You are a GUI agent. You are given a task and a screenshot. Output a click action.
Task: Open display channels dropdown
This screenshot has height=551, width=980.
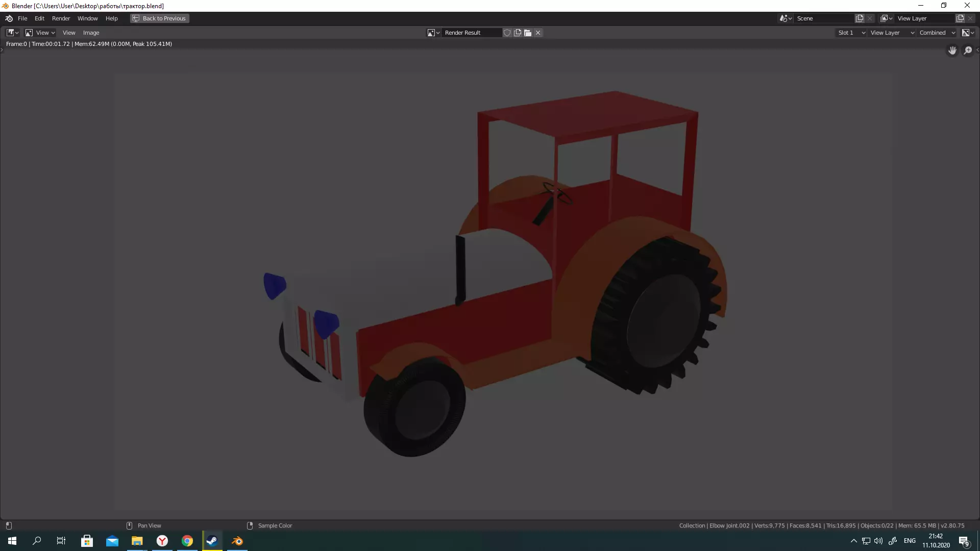click(x=968, y=33)
